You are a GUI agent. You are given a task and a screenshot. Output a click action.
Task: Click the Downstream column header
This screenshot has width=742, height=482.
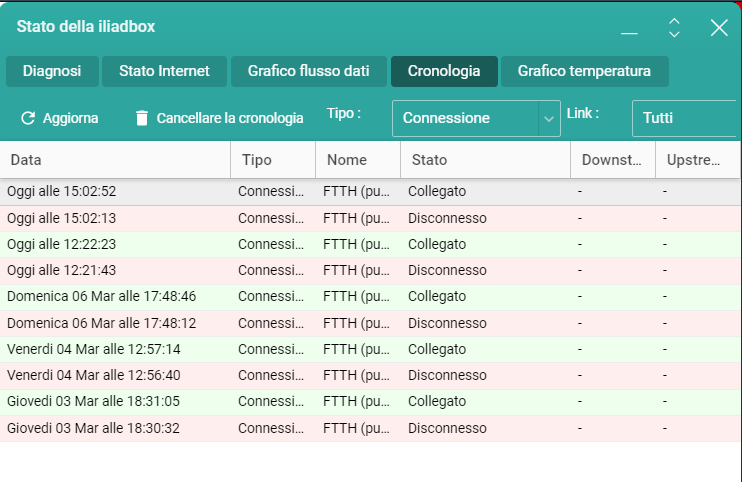(x=613, y=160)
